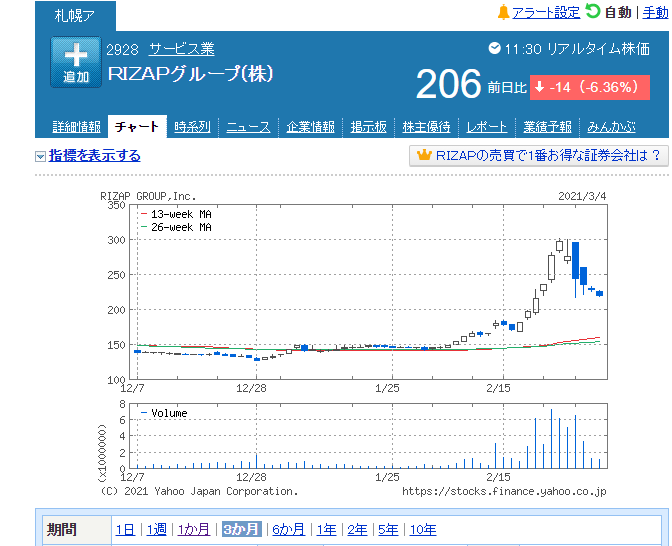Select the highlighted 3か月 period
This screenshot has height=546, width=672.
(x=241, y=529)
